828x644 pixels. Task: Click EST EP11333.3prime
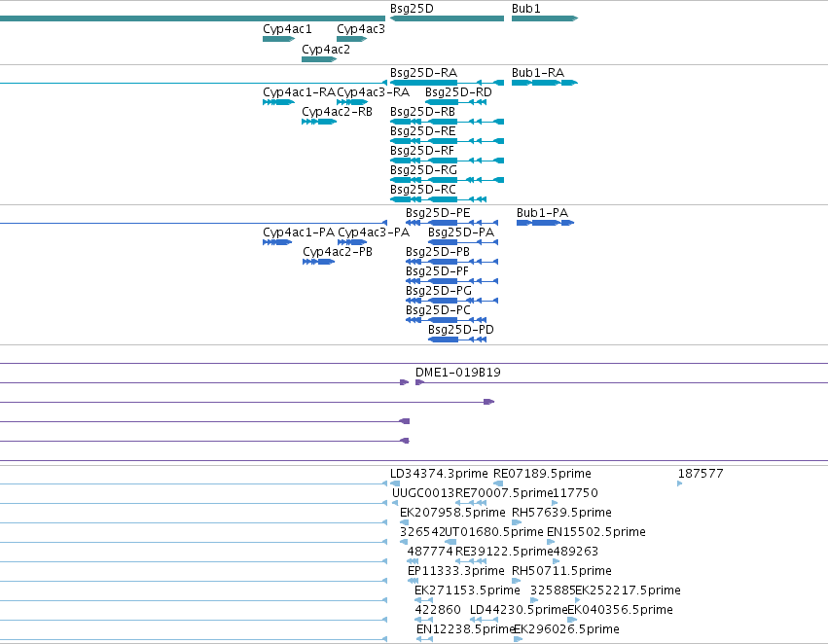pos(413,581)
